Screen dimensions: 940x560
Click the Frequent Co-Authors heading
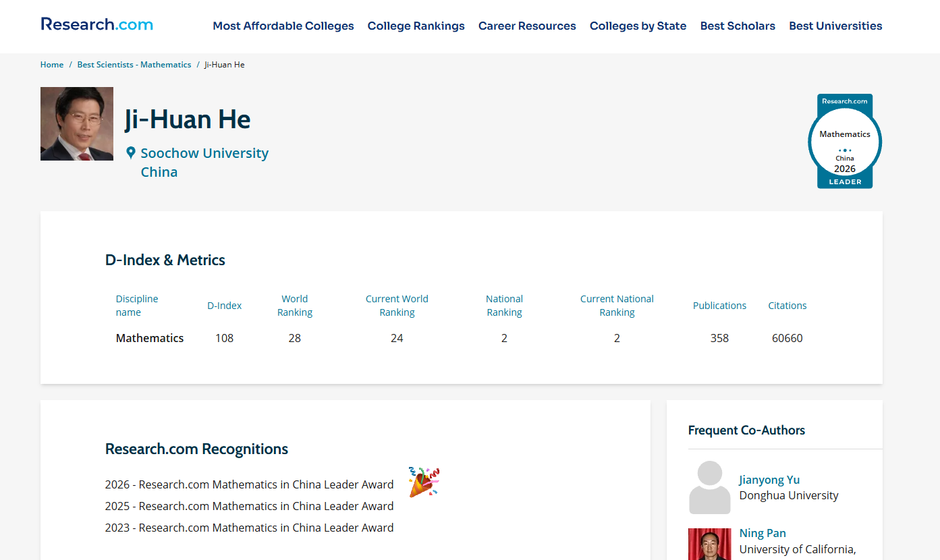[746, 430]
